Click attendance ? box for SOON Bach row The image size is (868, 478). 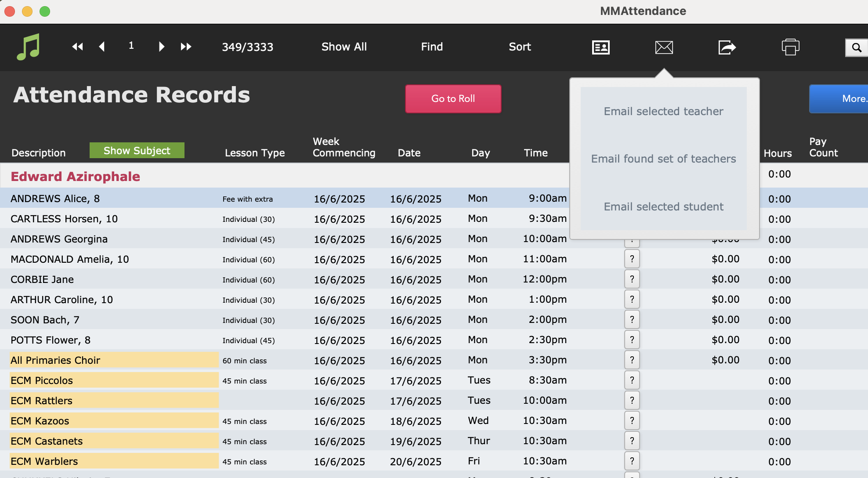click(x=632, y=320)
